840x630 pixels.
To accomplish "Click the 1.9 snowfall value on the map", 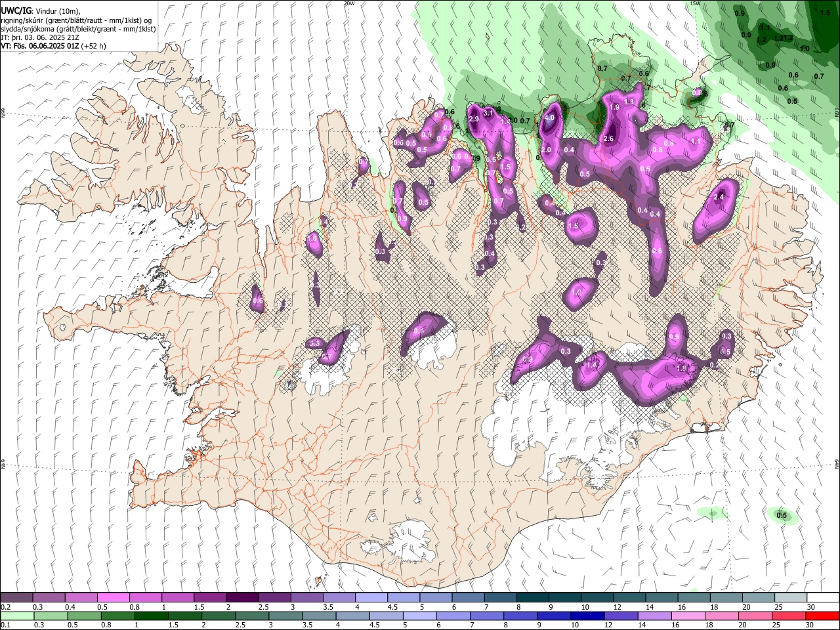I will click(x=615, y=108).
